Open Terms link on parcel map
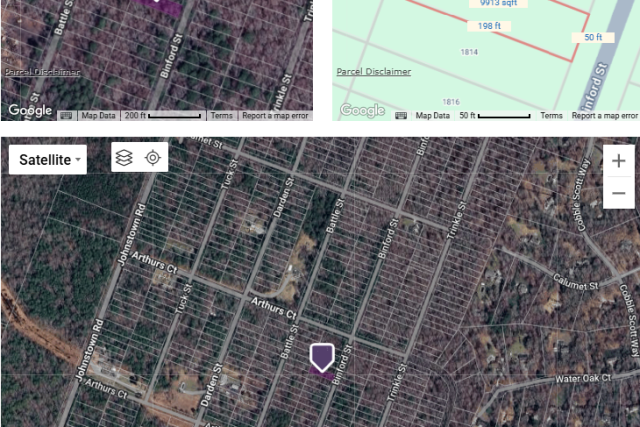The height and width of the screenshot is (427, 640). pos(551,116)
